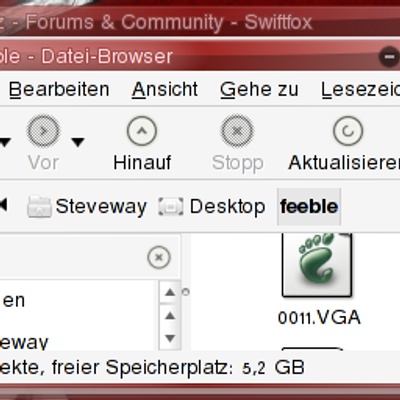Click the Stopp toolbar icon

click(237, 131)
